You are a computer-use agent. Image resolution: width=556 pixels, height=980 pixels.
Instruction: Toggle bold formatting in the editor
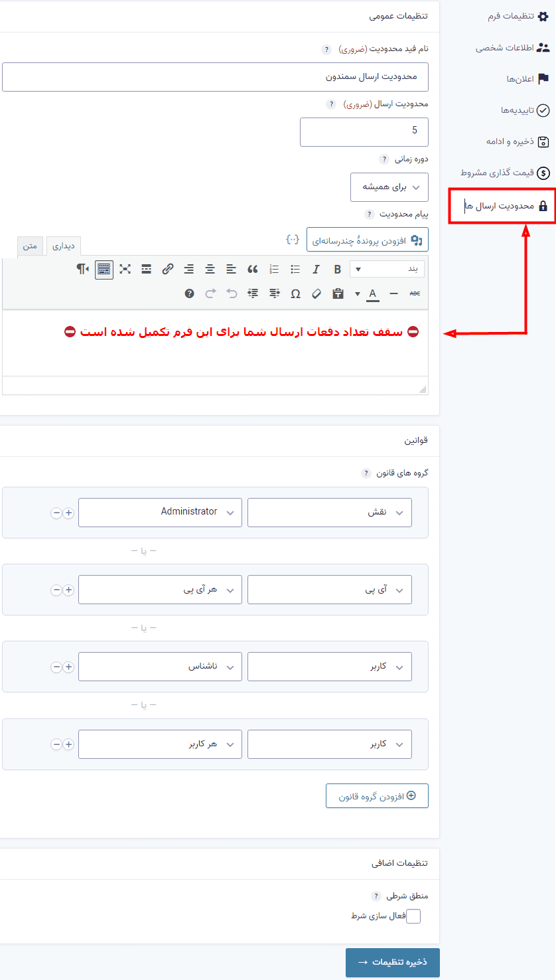click(338, 269)
